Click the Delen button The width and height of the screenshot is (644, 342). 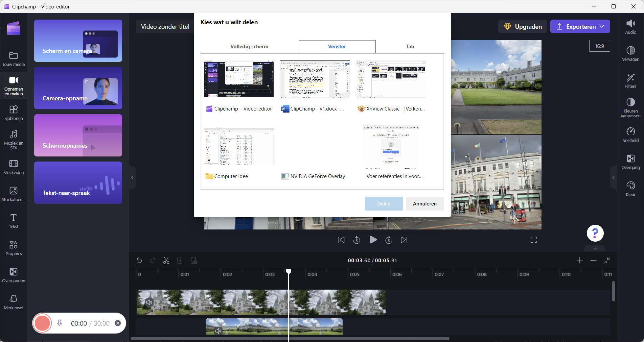[x=384, y=204]
